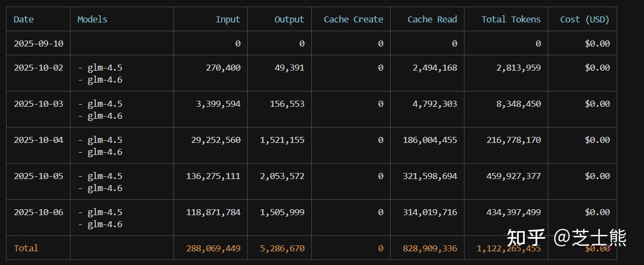
Task: Click the Input column header
Action: 228,19
